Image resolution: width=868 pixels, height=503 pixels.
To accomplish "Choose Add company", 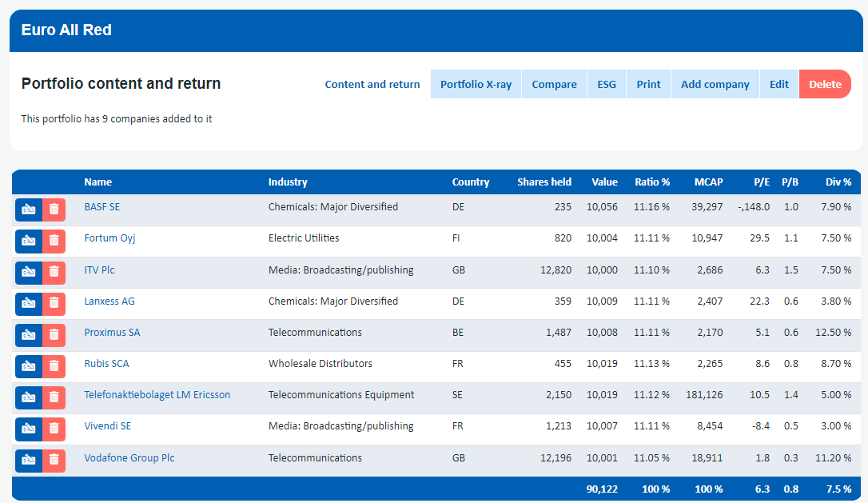I will coord(715,84).
